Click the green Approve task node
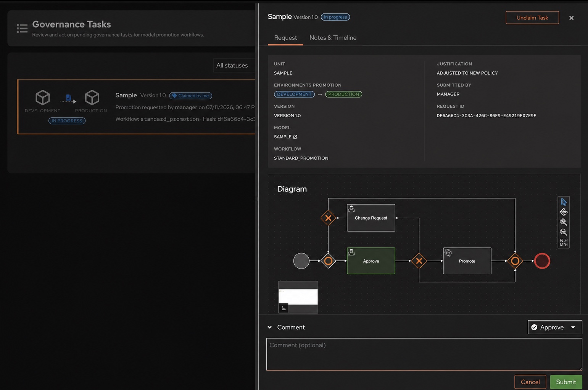 pyautogui.click(x=371, y=261)
